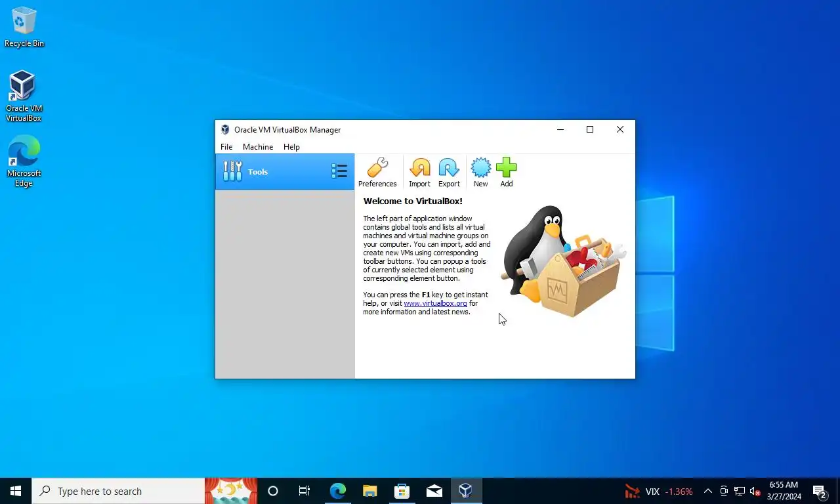This screenshot has width=840, height=504.
Task: Open the Machine menu
Action: click(258, 147)
